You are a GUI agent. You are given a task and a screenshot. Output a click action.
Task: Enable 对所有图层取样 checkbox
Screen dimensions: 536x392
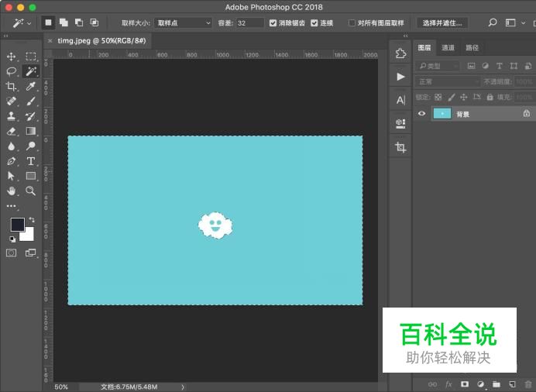pos(352,23)
